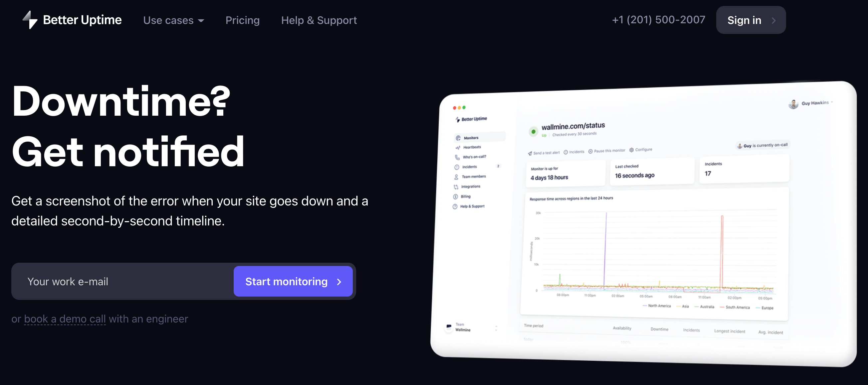Click arrow icon inside Start monitoring button
The image size is (868, 385).
pyautogui.click(x=339, y=282)
